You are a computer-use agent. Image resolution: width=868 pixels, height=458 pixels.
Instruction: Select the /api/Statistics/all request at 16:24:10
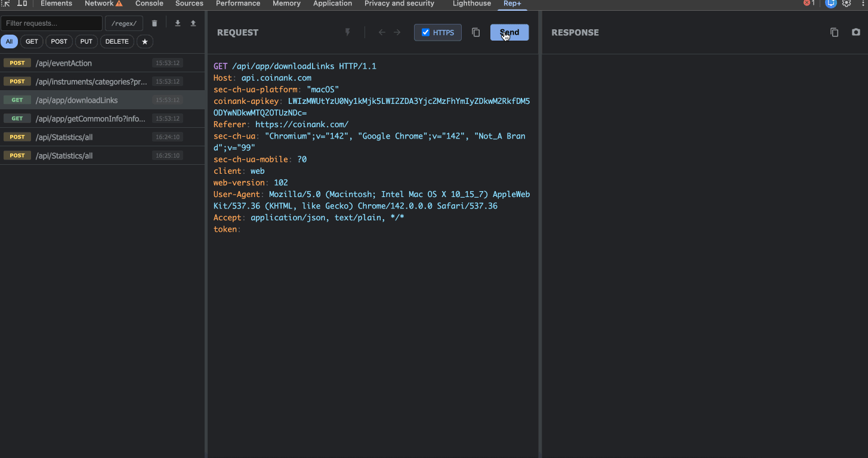(x=102, y=137)
